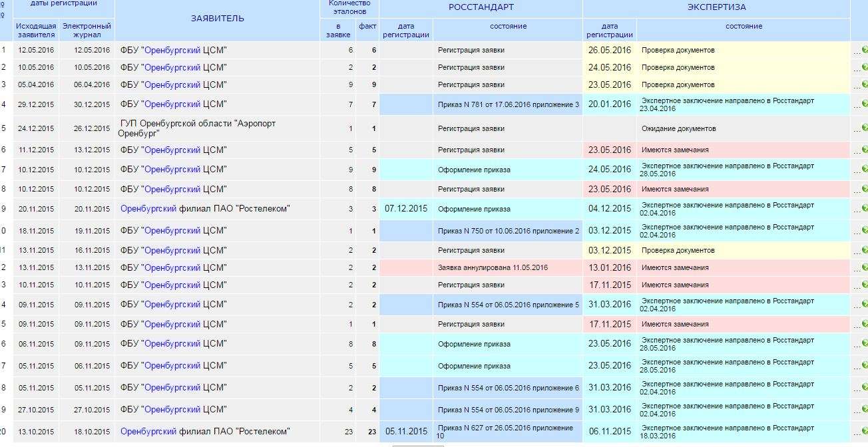Viewport: 868px width, 447px height.
Task: Click the ЗАЯВИТЕЛЬ column header
Action: pos(217,19)
